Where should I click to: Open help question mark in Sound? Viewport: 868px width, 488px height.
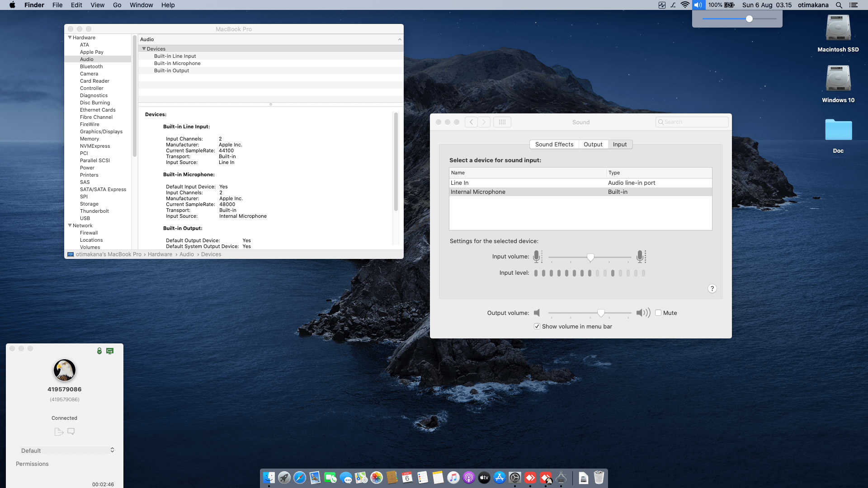pyautogui.click(x=712, y=289)
